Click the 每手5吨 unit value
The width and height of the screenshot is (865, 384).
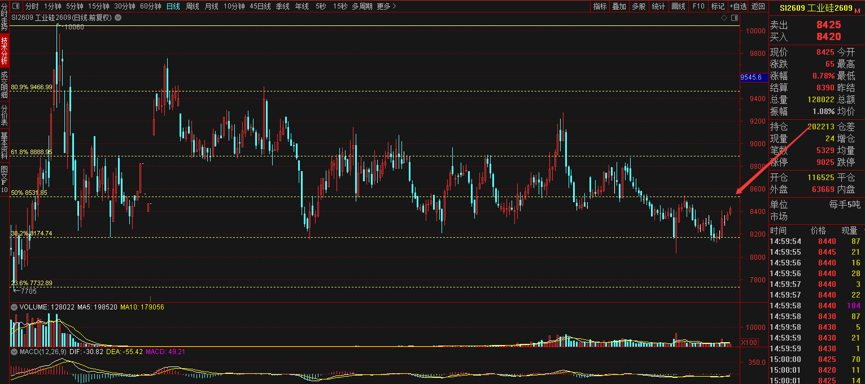[x=845, y=204]
